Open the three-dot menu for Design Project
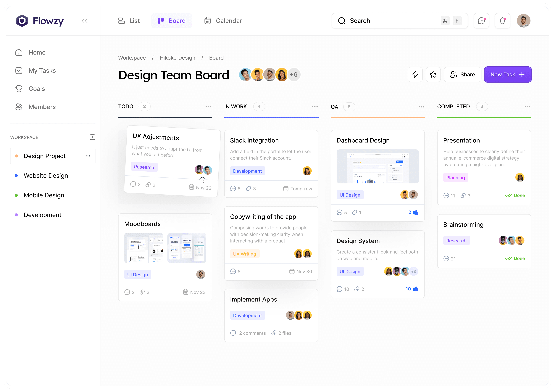Image resolution: width=555 pixels, height=392 pixels. click(88, 156)
